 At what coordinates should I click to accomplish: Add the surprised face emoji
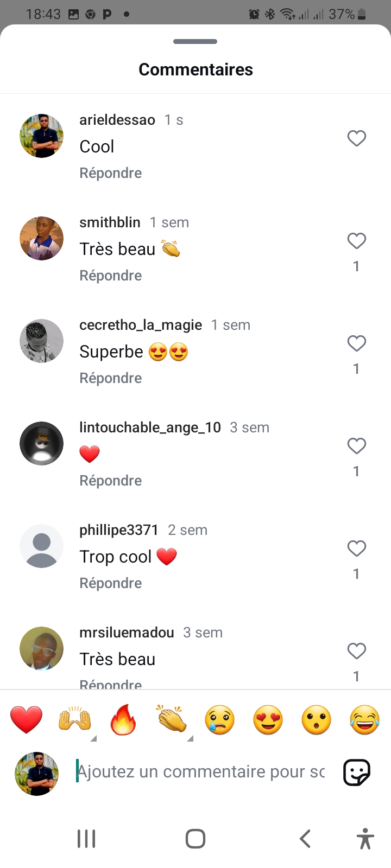pos(316,720)
